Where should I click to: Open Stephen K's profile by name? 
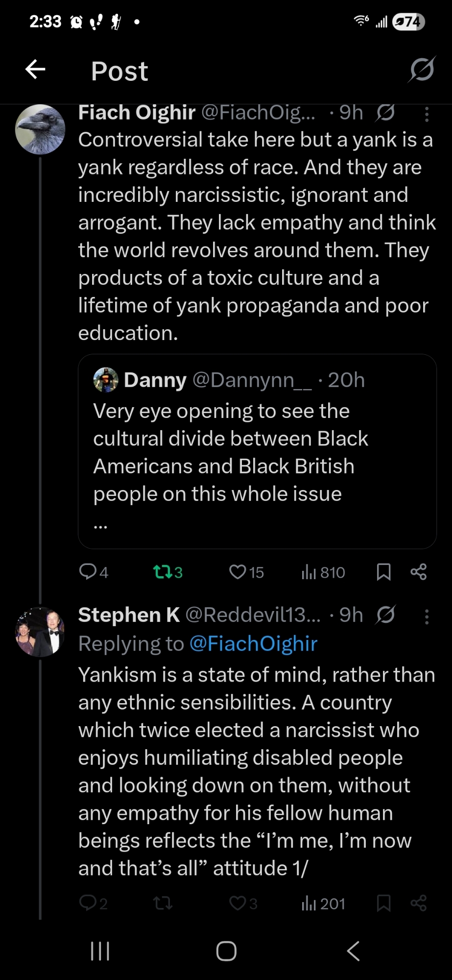coord(129,615)
